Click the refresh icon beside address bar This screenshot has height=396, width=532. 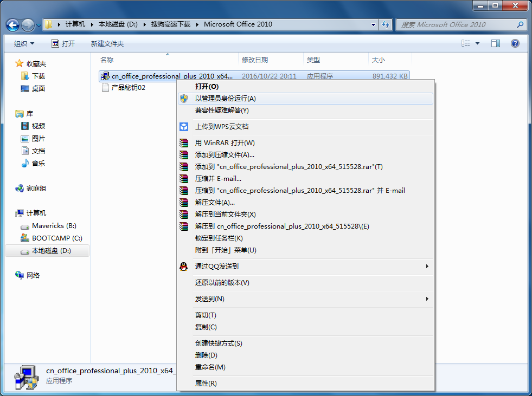click(386, 24)
